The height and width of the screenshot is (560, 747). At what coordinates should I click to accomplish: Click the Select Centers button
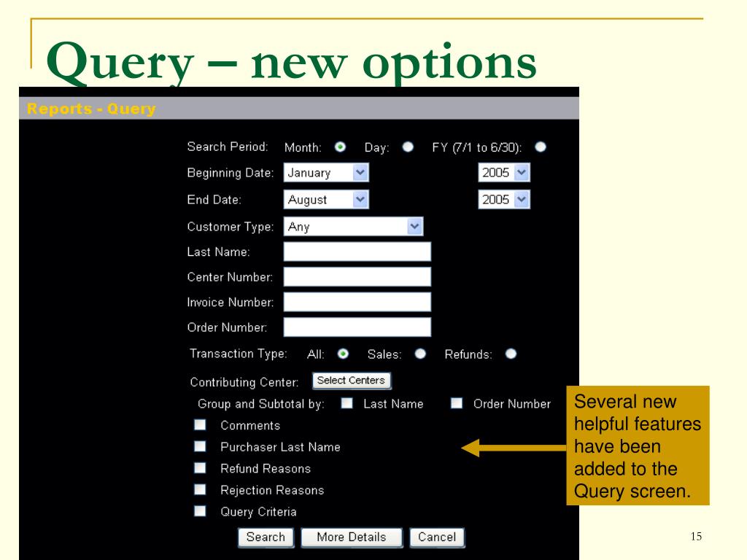[x=352, y=381]
